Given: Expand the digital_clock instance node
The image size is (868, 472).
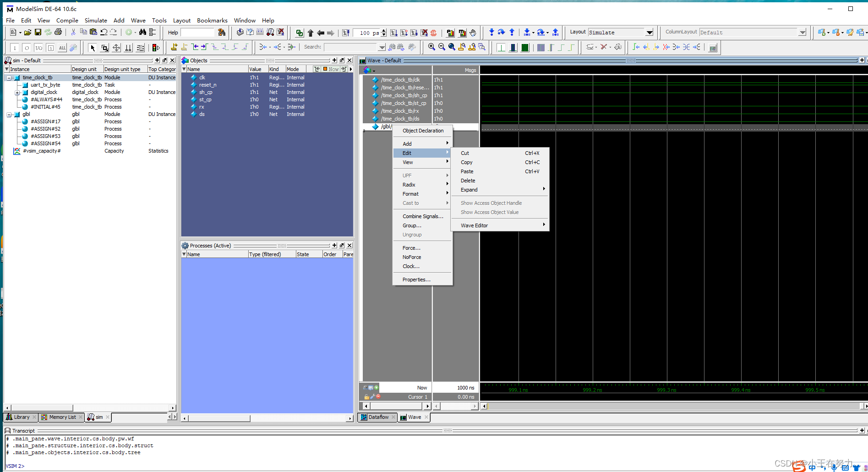Looking at the screenshot, I should pos(17,93).
